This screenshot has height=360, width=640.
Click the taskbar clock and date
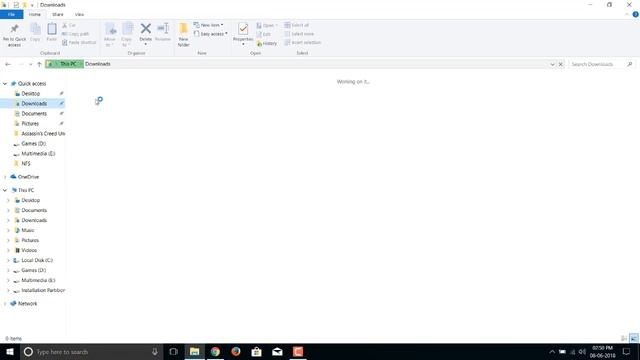pos(602,351)
